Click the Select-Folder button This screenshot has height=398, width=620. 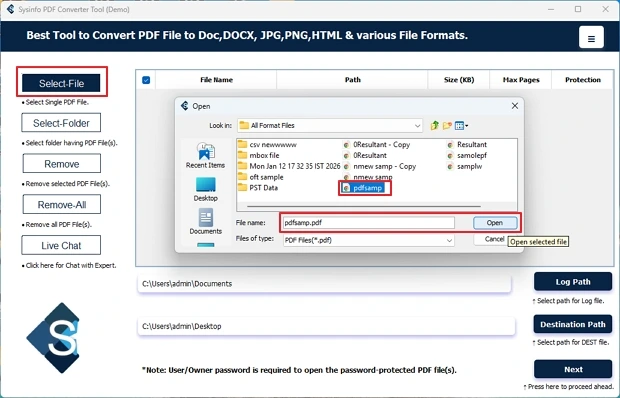tap(61, 123)
